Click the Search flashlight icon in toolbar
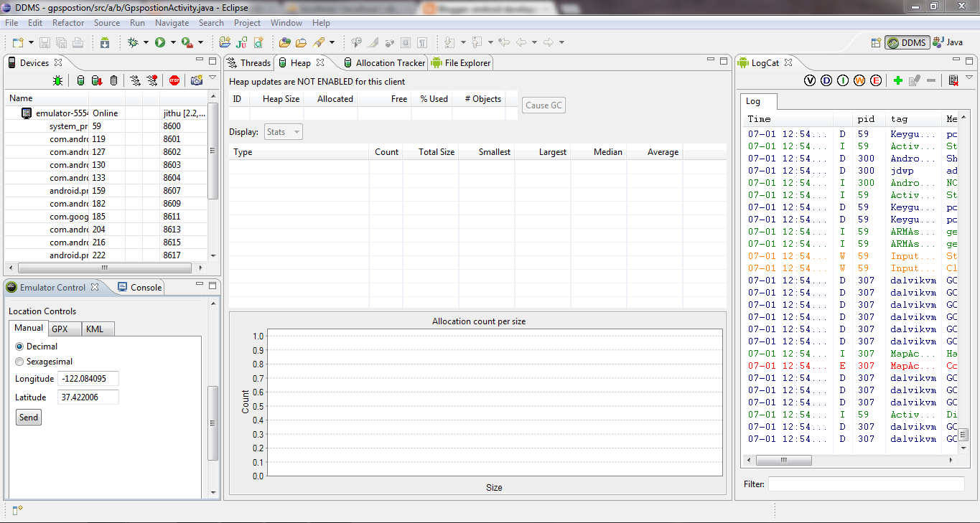 (x=319, y=42)
